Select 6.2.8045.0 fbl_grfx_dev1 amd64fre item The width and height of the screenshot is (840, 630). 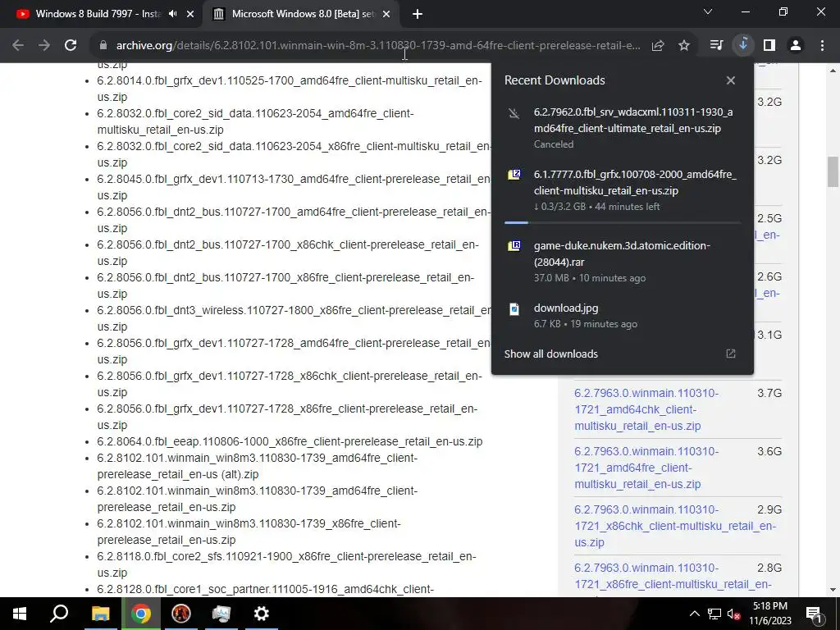coord(294,187)
